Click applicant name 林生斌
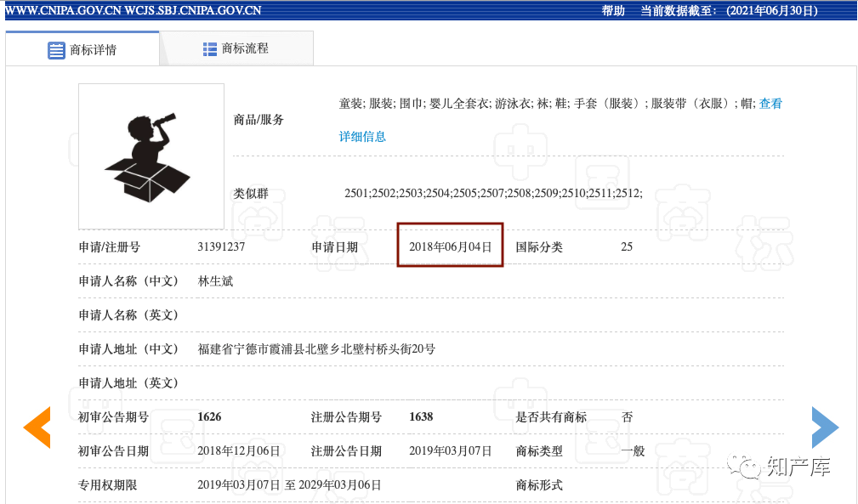 215,281
